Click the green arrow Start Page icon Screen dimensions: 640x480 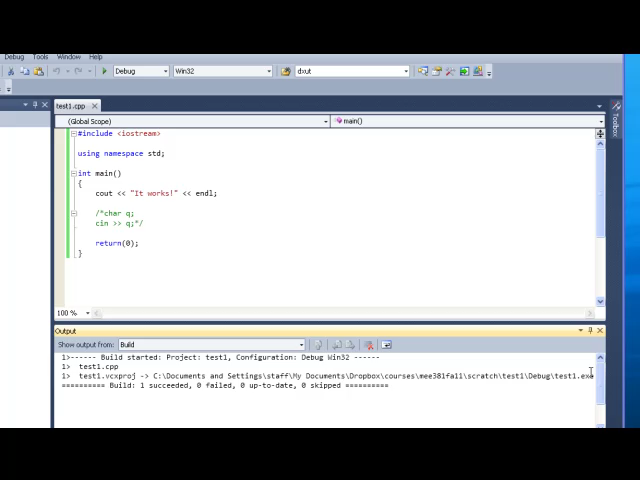tap(464, 71)
